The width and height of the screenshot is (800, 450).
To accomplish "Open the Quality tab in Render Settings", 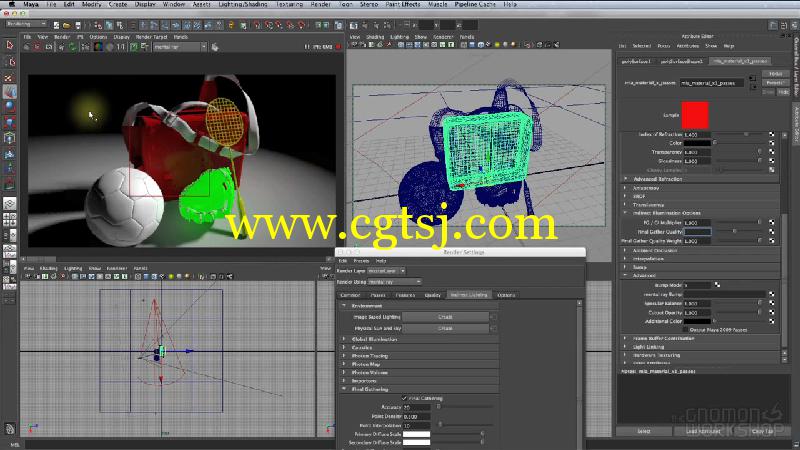I will [x=433, y=295].
